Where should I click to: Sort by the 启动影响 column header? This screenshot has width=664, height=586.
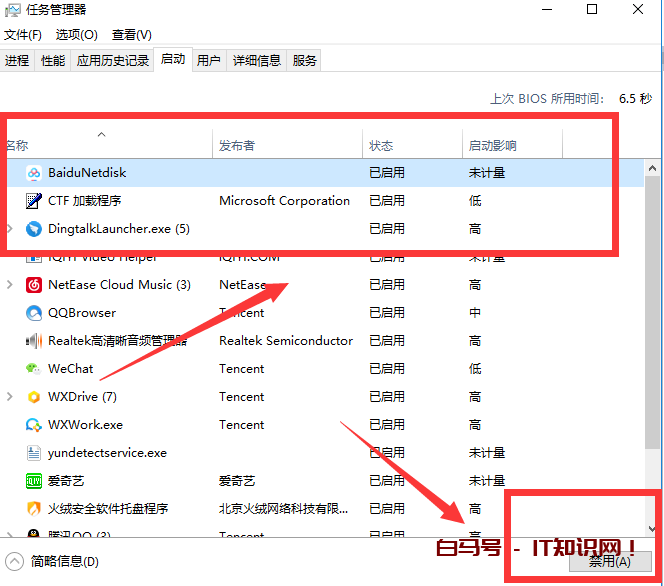[x=512, y=145]
